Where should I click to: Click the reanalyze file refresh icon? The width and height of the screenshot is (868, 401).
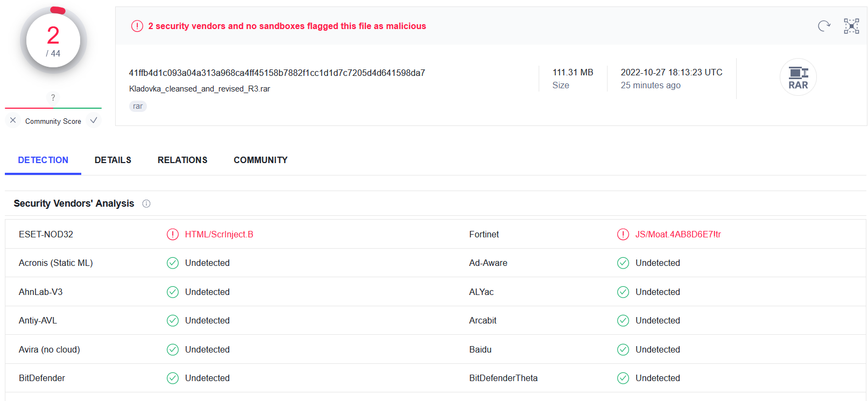point(824,26)
